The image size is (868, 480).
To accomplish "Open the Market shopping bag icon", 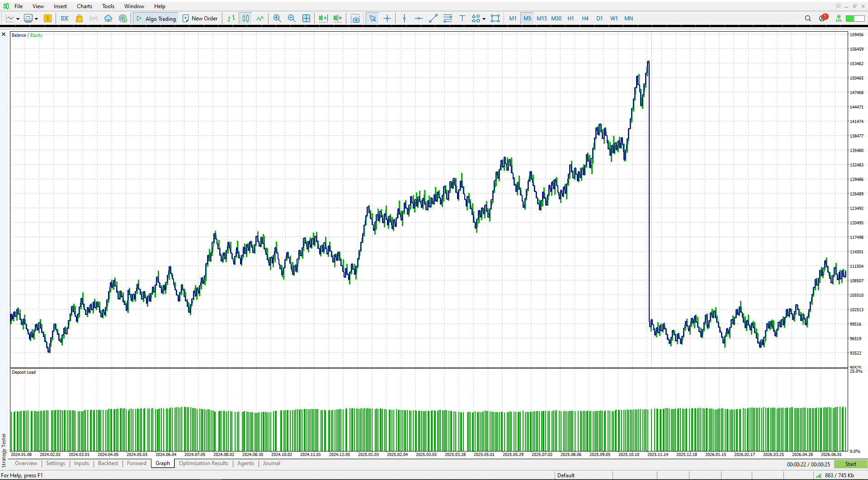I will [x=79, y=19].
